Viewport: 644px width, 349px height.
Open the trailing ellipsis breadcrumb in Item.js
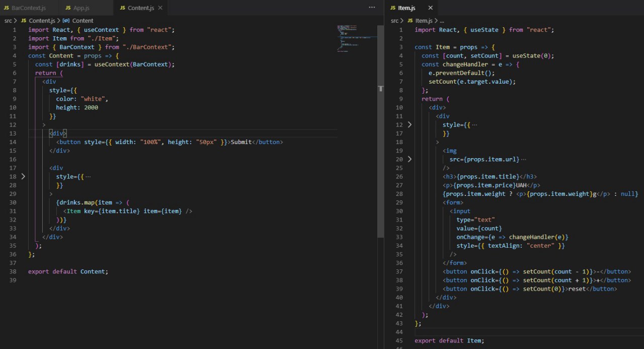[442, 21]
